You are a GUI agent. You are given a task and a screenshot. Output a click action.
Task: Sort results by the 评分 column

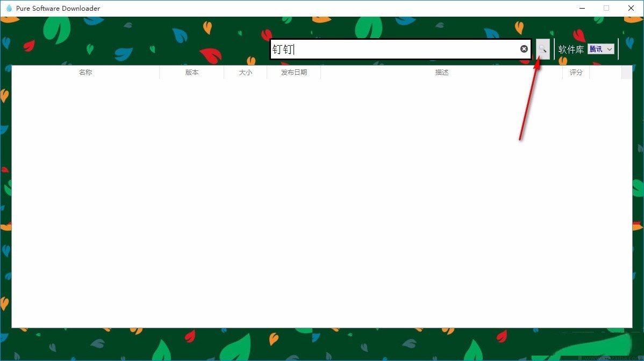pos(576,72)
